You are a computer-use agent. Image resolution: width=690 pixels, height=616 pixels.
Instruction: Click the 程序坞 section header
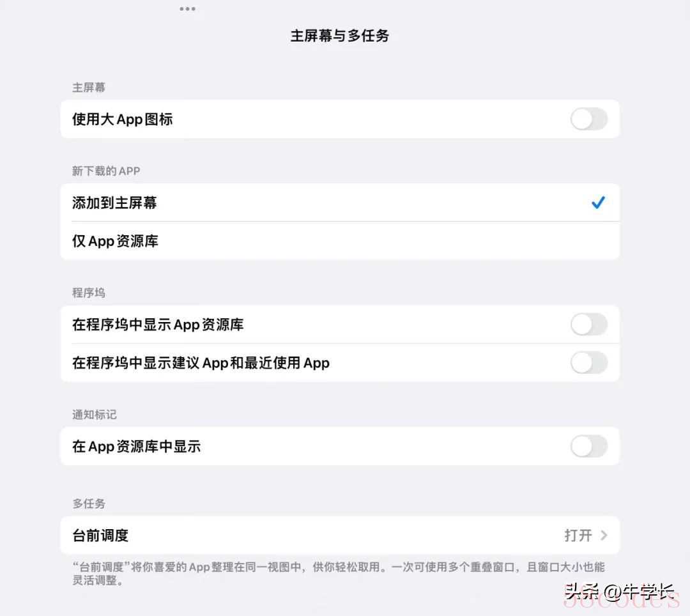[x=88, y=293]
